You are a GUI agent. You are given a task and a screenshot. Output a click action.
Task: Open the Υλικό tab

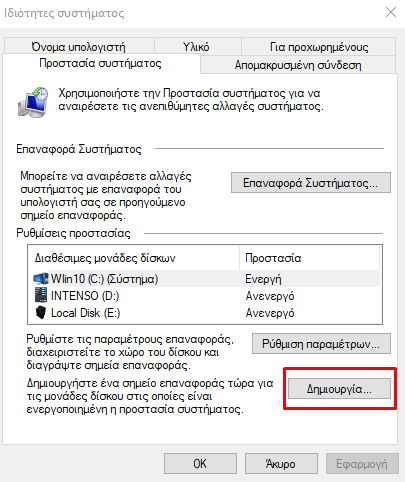pos(196,46)
